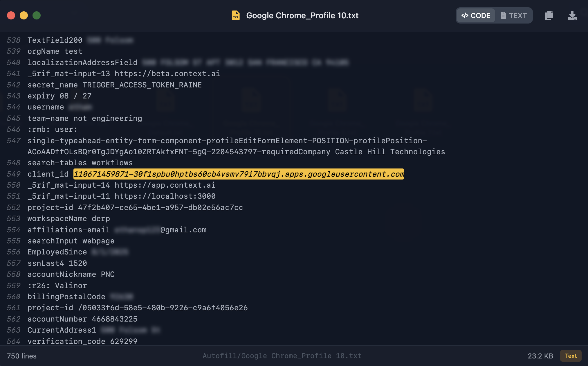This screenshot has width=588, height=366.
Task: Copy the file contents using the copy icon
Action: pyautogui.click(x=549, y=15)
